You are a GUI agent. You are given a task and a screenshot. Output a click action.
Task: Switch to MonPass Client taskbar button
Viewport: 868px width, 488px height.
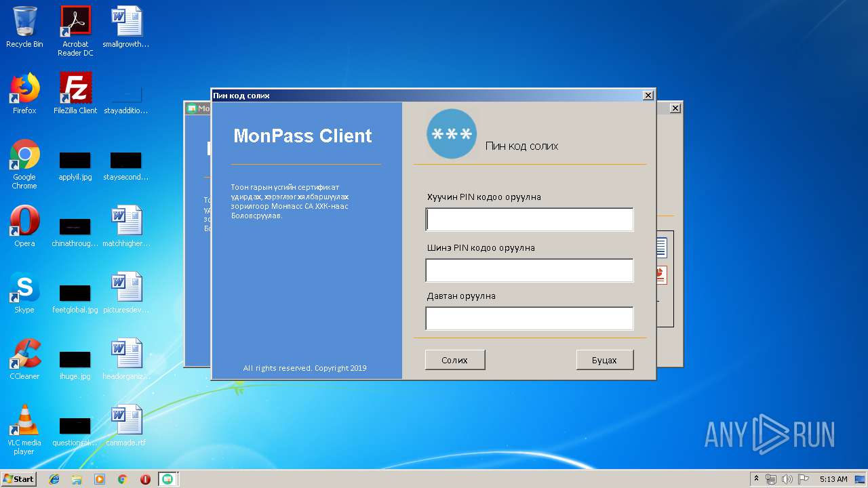coord(167,479)
